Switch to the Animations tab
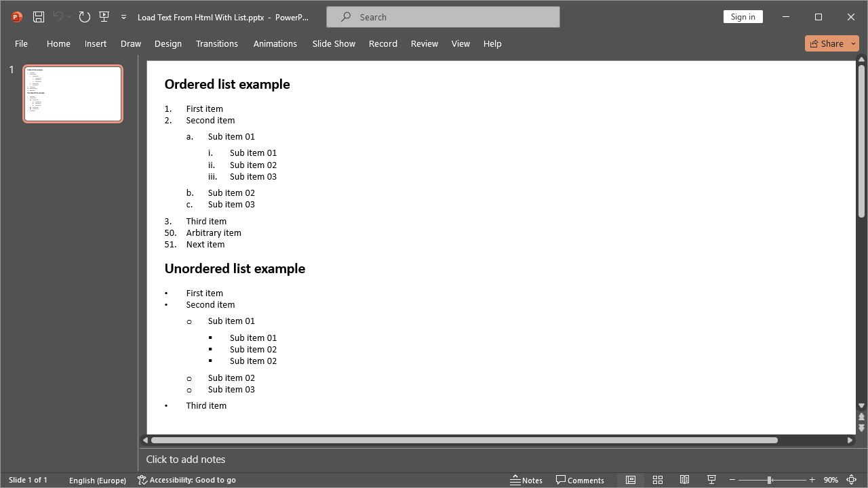Image resolution: width=868 pixels, height=488 pixels. click(275, 43)
